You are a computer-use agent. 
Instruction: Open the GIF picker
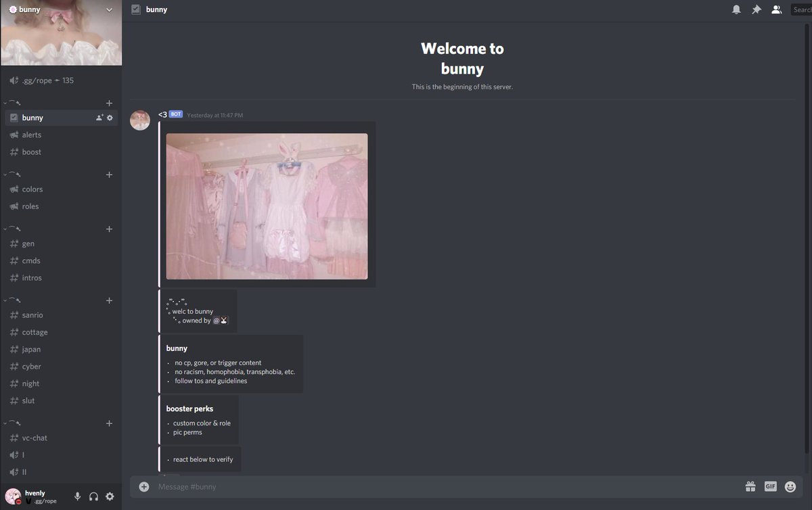(770, 486)
